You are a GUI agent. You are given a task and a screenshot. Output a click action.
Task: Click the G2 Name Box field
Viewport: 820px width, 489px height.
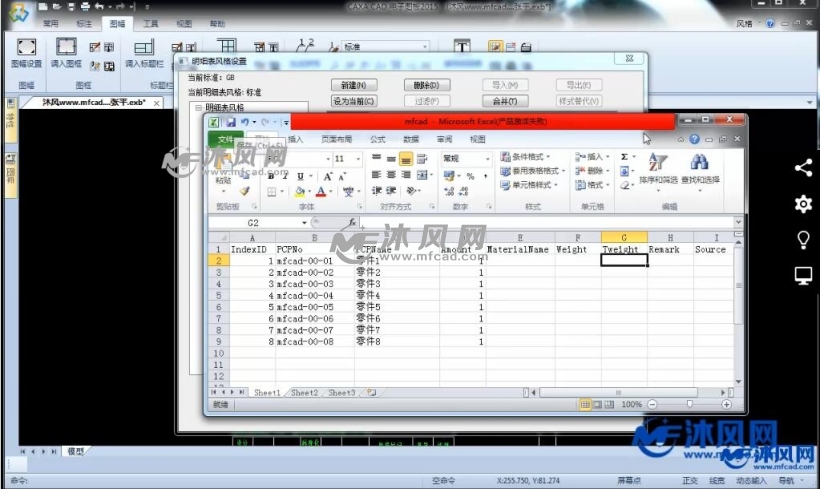[x=253, y=223]
